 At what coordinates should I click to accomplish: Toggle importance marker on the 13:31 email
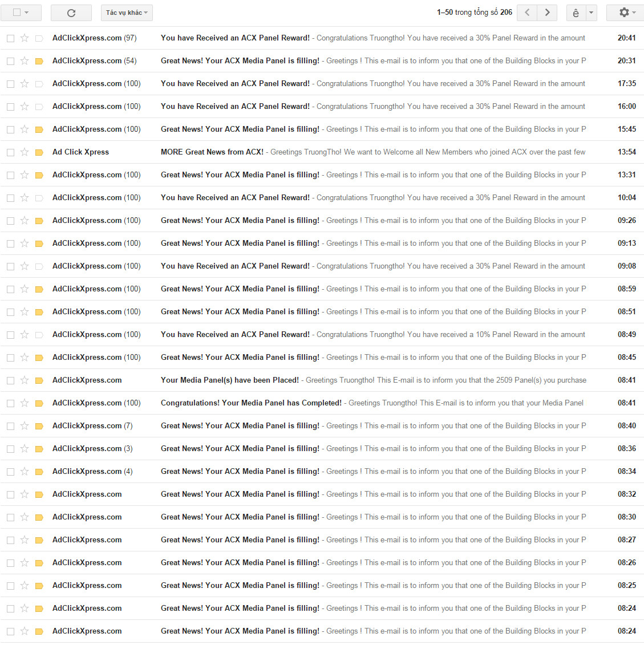(x=39, y=175)
